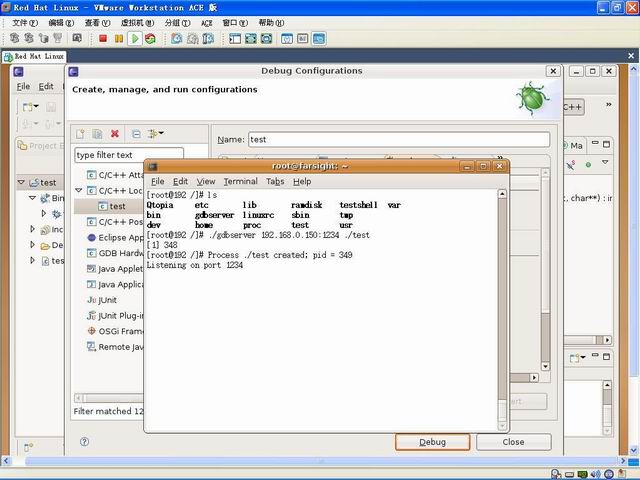Click the Close button in Debug Configurations
640x480 pixels.
click(x=513, y=442)
